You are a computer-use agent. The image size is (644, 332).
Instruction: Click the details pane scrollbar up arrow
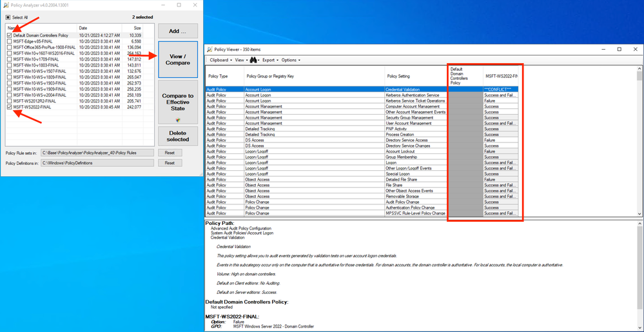639,223
